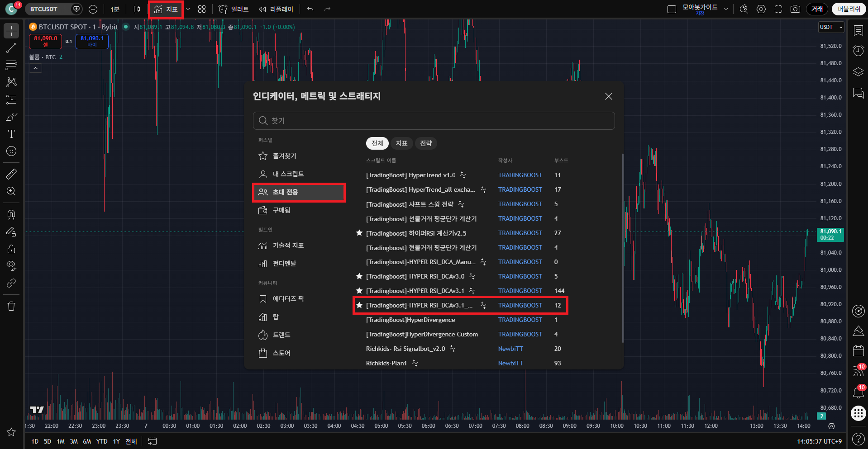Take a chart snapshot with camera icon

pos(795,9)
